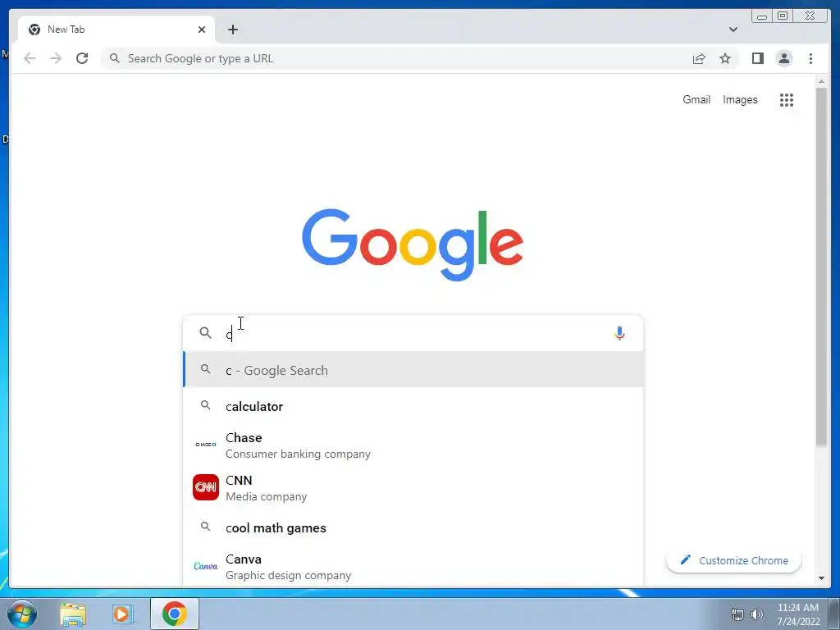The image size is (840, 630).
Task: Close the New Tab tab
Action: point(202,30)
